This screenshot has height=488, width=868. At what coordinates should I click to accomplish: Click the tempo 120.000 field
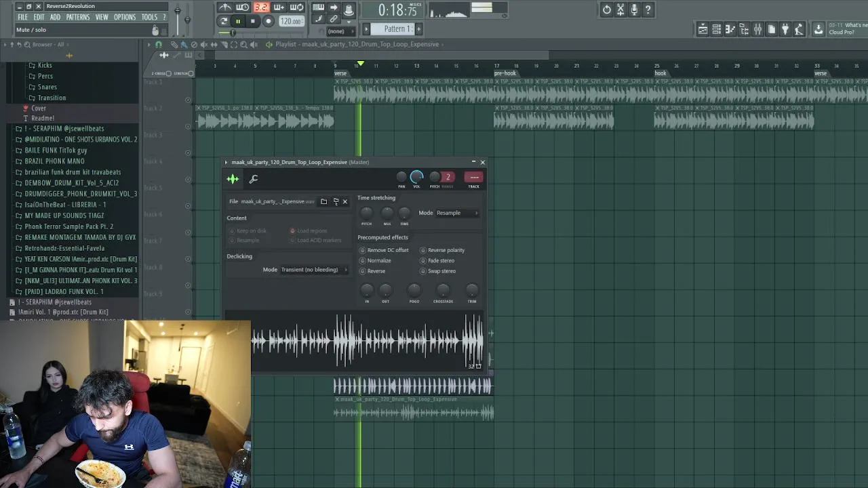coord(291,21)
